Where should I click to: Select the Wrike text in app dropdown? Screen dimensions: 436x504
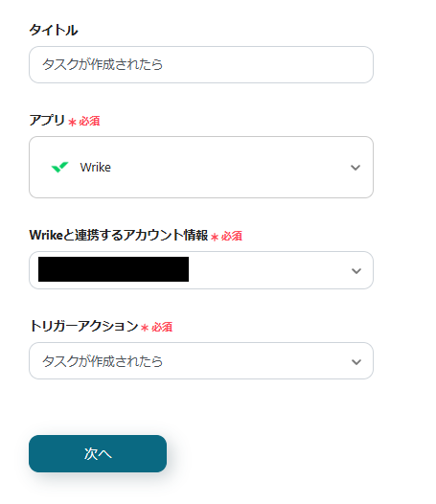[x=96, y=168]
